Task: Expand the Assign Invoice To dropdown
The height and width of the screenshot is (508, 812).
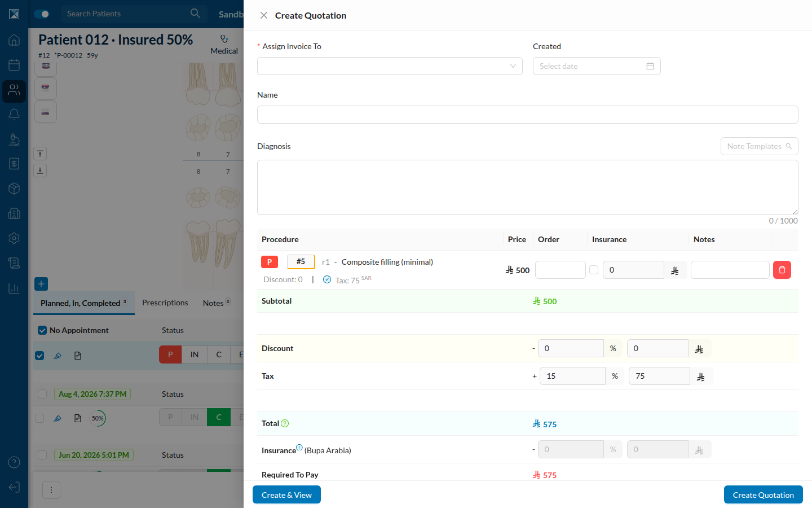Action: point(390,66)
